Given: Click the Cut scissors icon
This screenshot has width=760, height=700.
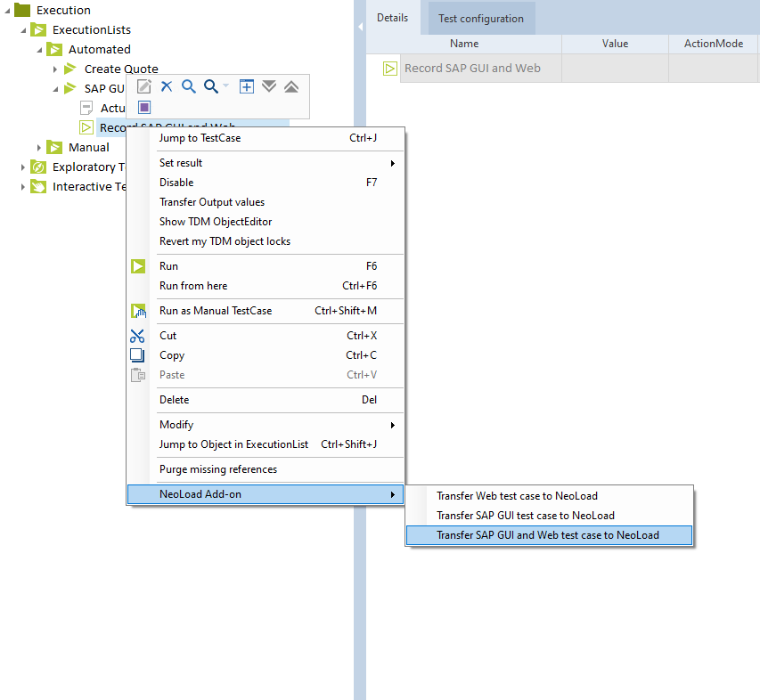Looking at the screenshot, I should (x=138, y=336).
